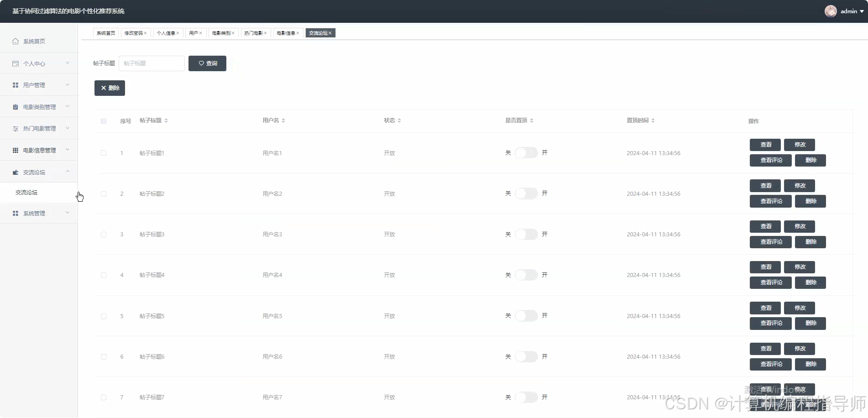Image resolution: width=868 pixels, height=418 pixels.
Task: Check the row checkbox for 帖子标题4
Action: click(104, 275)
